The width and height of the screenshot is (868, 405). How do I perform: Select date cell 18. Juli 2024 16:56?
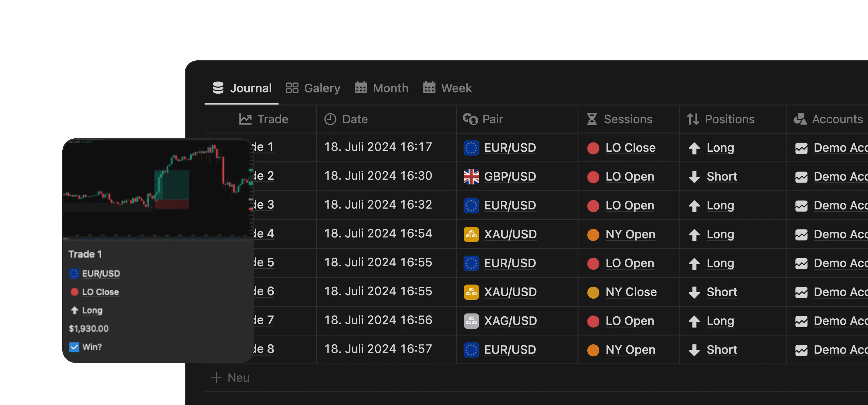pos(378,320)
